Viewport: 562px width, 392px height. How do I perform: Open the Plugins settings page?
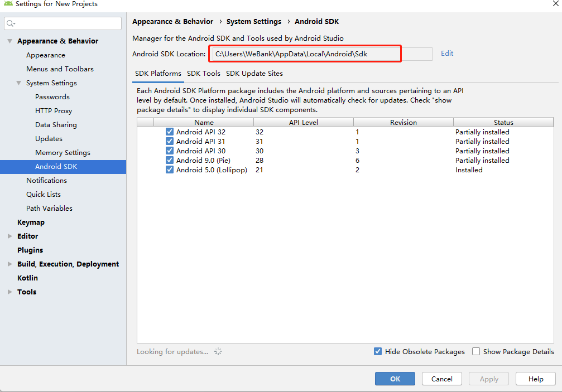[x=30, y=250]
